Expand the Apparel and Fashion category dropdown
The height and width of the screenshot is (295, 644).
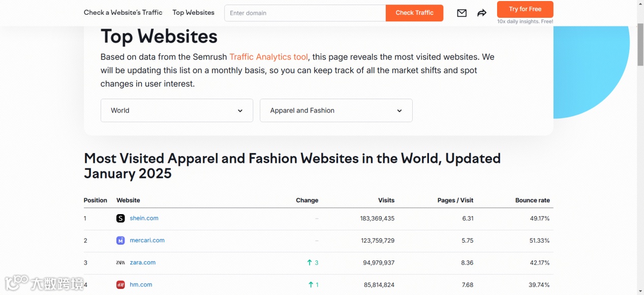(335, 110)
